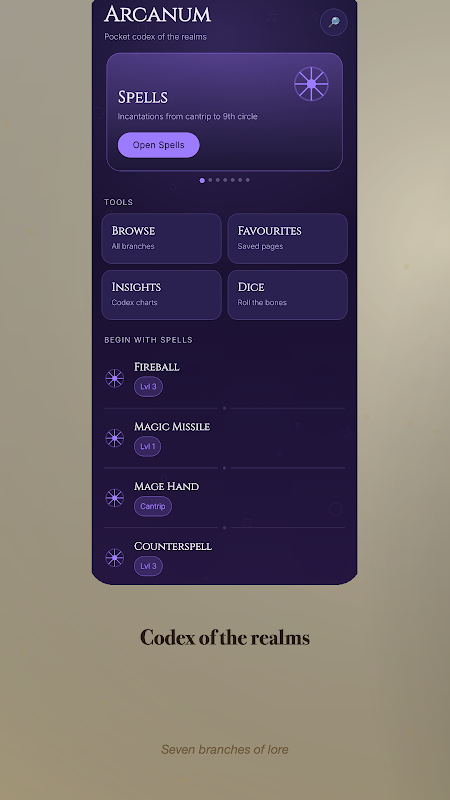The width and height of the screenshot is (450, 800).
Task: Click the Counterspell spell star icon
Action: [x=115, y=557]
